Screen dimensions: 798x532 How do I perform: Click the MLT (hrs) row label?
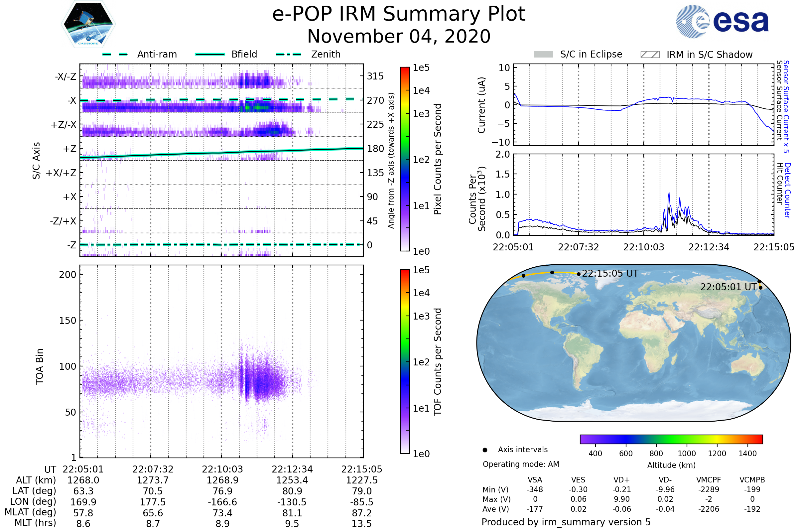(35, 523)
